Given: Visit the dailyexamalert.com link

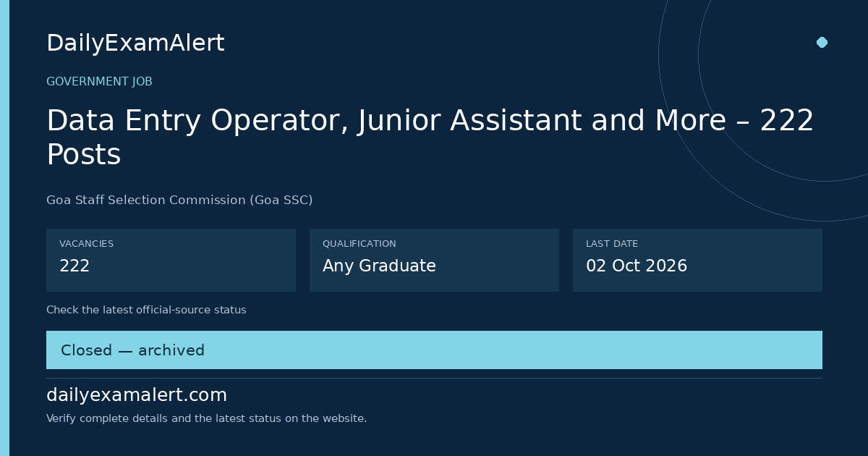Looking at the screenshot, I should (x=137, y=395).
